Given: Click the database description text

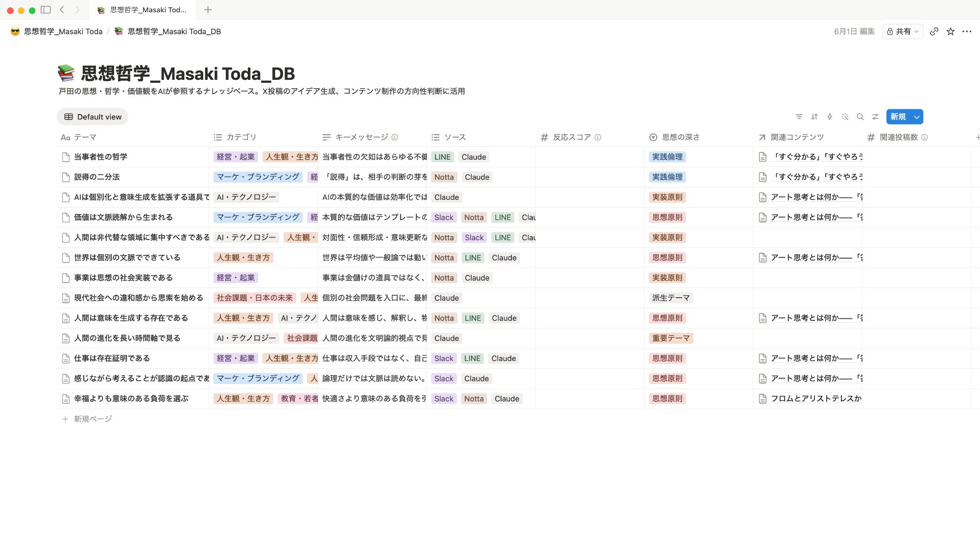Looking at the screenshot, I should (x=262, y=91).
